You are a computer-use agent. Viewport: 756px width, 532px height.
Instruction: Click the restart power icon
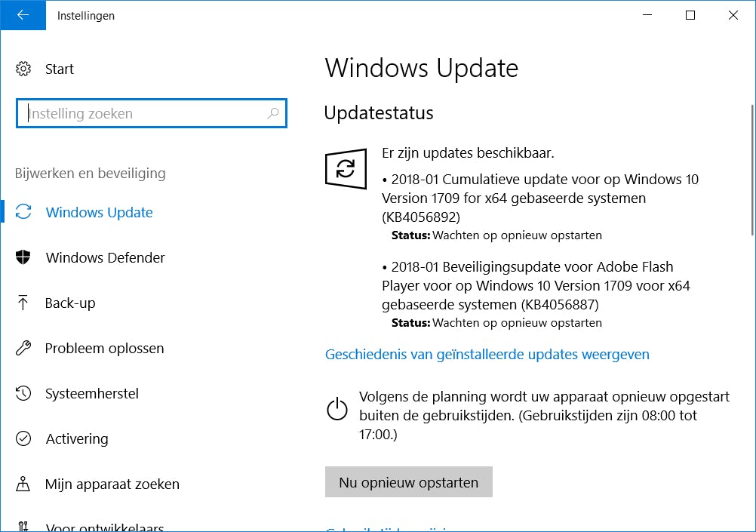[x=337, y=408]
